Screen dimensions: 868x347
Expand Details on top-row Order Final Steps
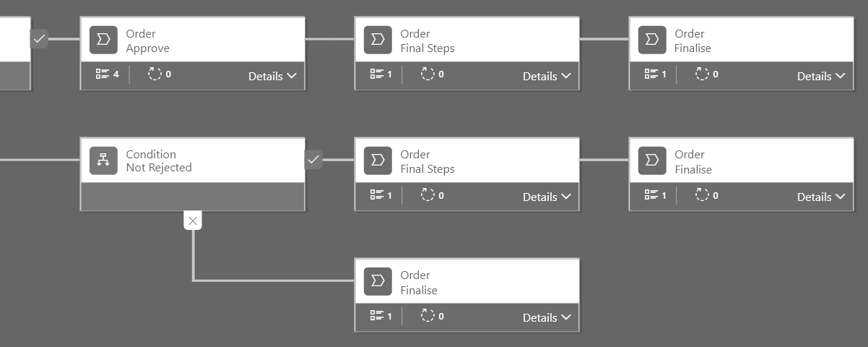(547, 76)
